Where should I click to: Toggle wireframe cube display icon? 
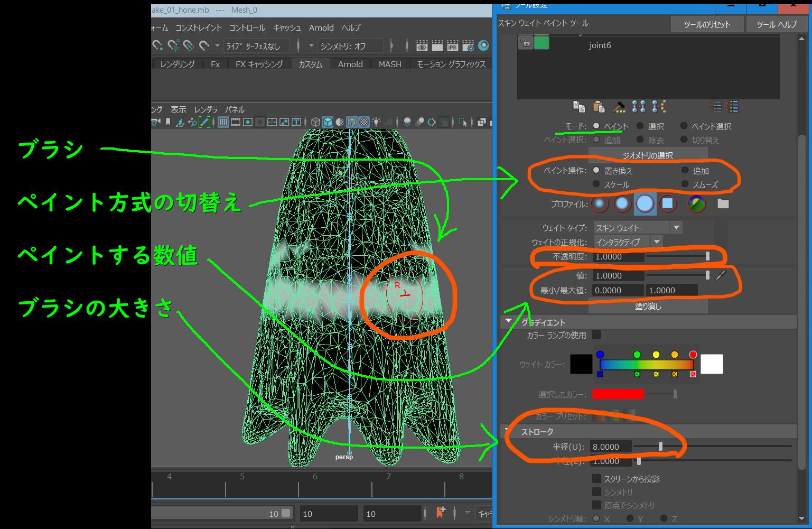(316, 122)
